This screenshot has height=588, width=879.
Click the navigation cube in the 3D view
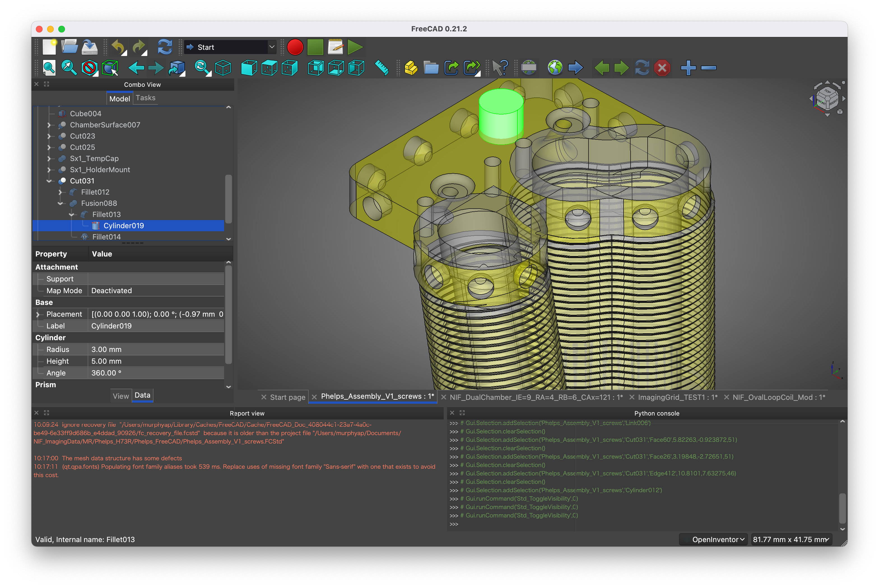click(827, 99)
